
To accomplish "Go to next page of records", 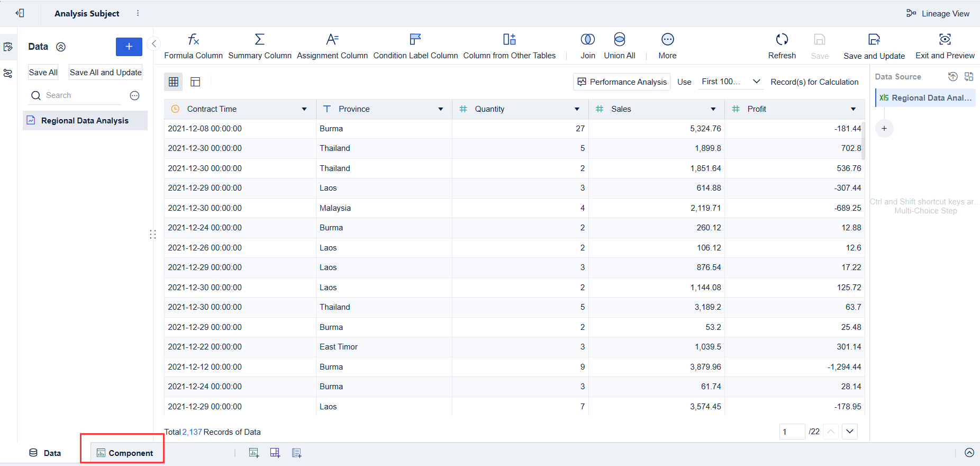I will 849,432.
